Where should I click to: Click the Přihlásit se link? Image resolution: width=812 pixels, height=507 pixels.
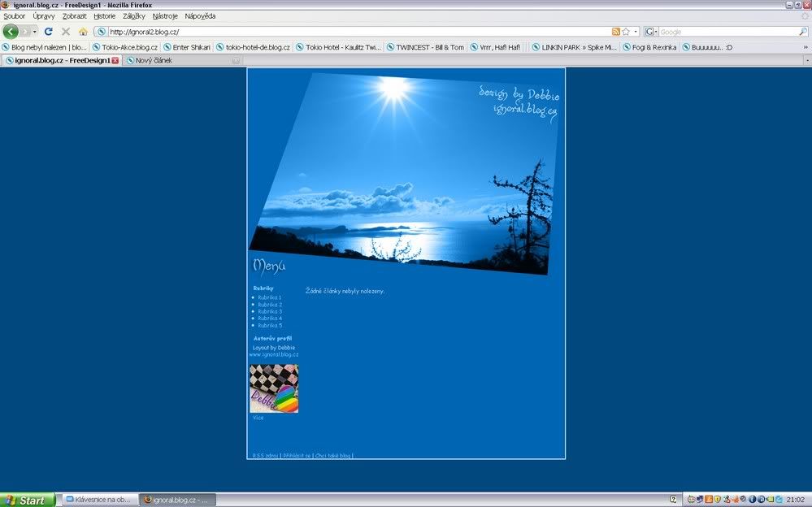(x=297, y=456)
